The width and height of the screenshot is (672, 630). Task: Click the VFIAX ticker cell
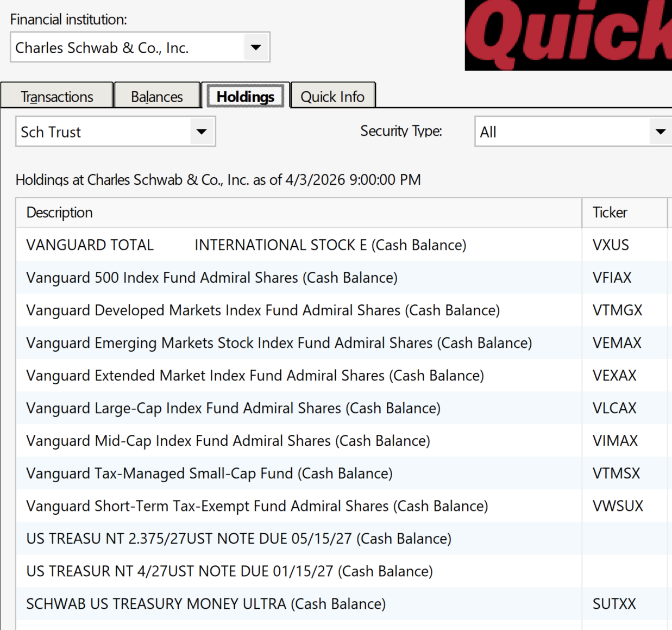pos(625,277)
